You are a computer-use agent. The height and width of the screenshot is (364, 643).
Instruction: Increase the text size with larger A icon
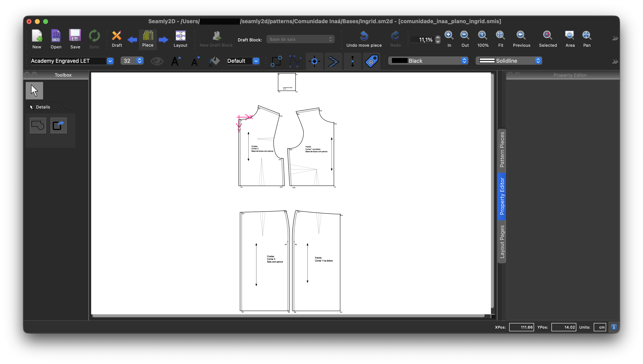click(176, 61)
